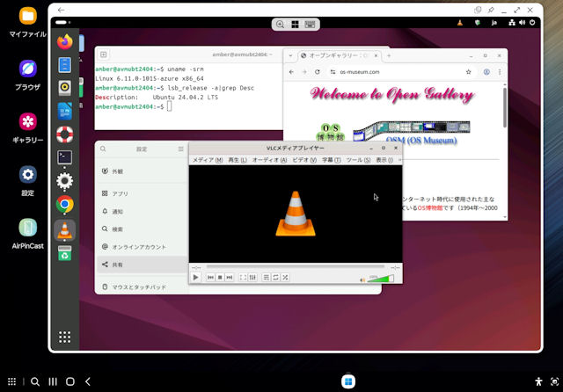Open Rhythmbox in the Ubuntu dock
This screenshot has width=563, height=392.
(x=64, y=88)
